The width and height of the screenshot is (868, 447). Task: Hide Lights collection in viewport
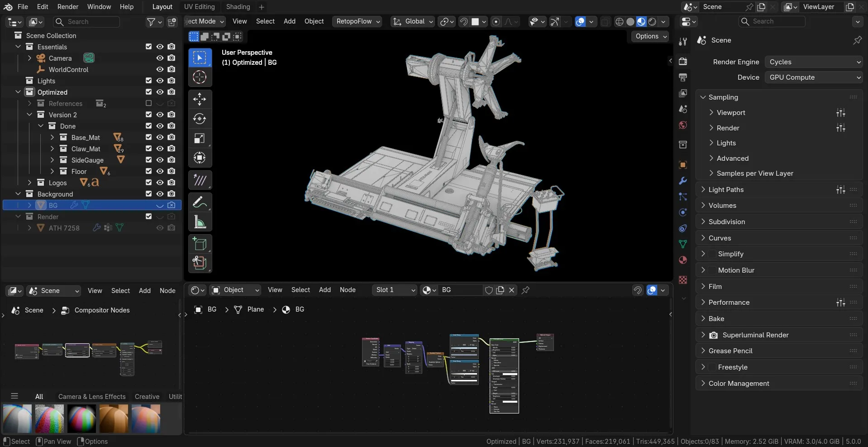tap(160, 81)
